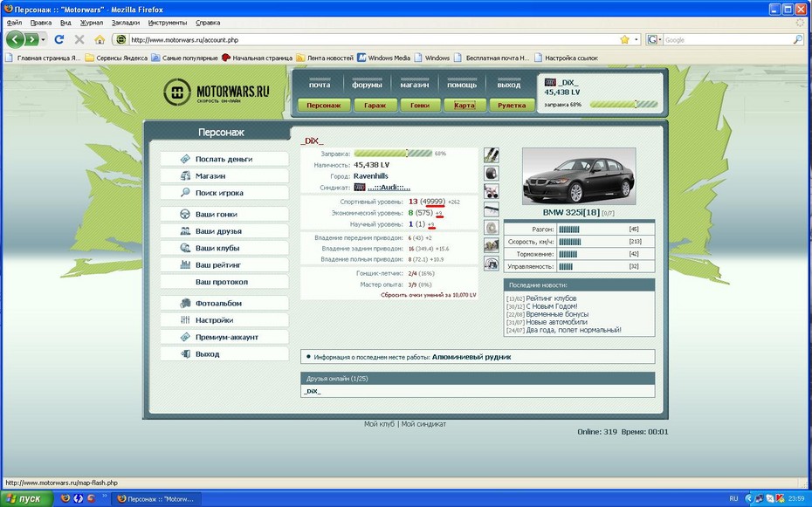Screen dimensions: 812x507
Task: Open Премиум-аккаунт in the sidebar
Action: pyautogui.click(x=224, y=338)
